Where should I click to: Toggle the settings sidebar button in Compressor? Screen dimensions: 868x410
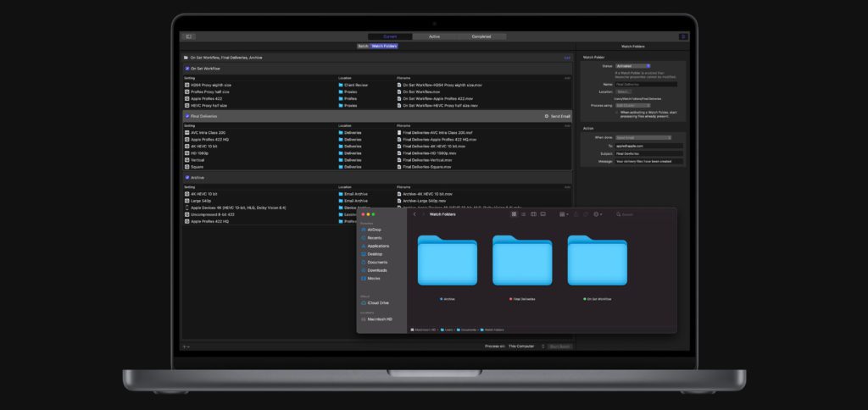click(x=189, y=36)
